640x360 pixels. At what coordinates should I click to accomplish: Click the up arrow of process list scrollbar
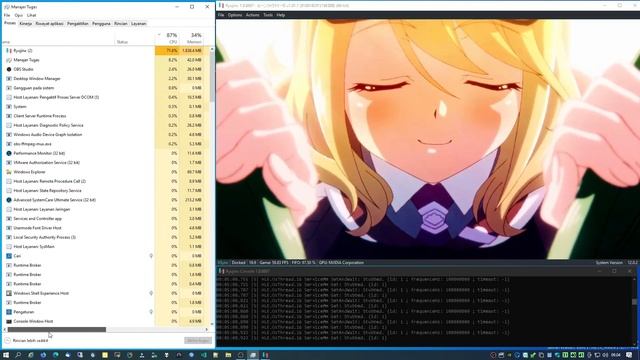(x=212, y=49)
